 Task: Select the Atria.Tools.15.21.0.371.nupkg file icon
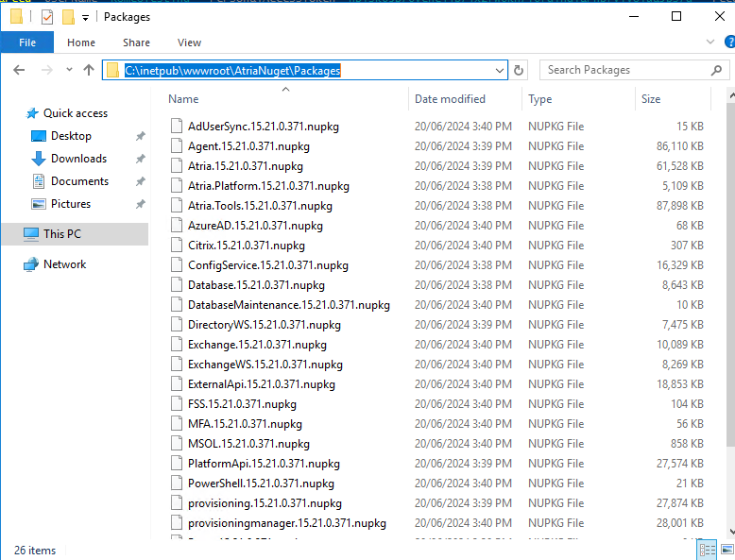coord(177,205)
